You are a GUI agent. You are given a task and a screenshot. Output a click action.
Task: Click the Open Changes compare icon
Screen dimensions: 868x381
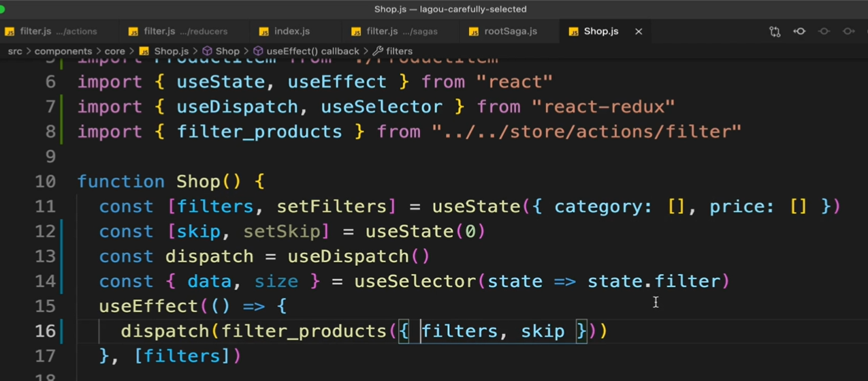coord(775,31)
